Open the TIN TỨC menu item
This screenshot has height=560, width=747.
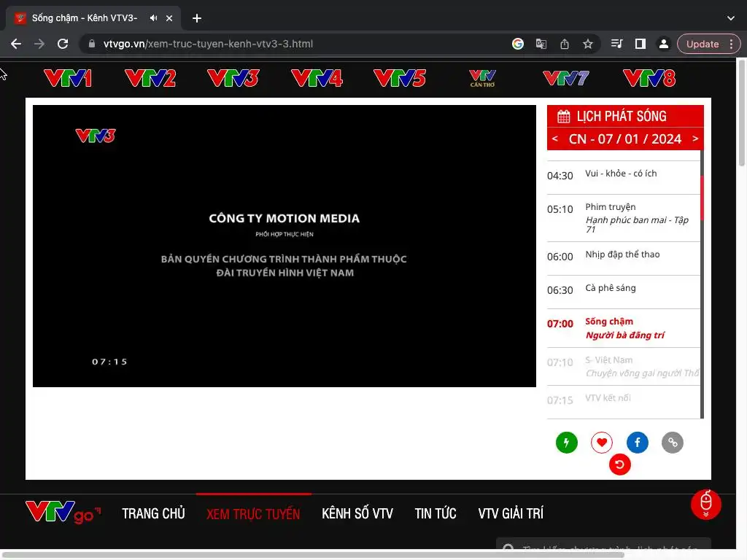(x=436, y=513)
